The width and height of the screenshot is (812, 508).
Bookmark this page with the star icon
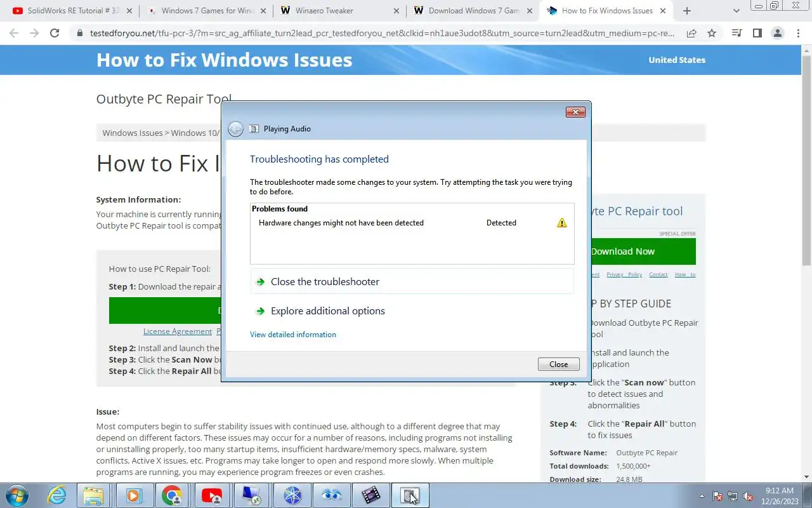[712, 33]
